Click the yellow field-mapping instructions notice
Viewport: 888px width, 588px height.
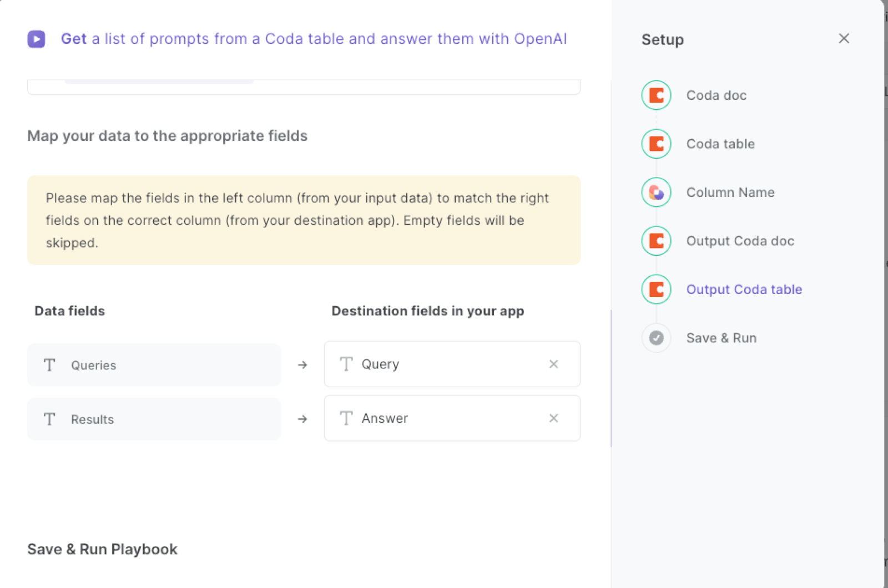click(x=304, y=220)
